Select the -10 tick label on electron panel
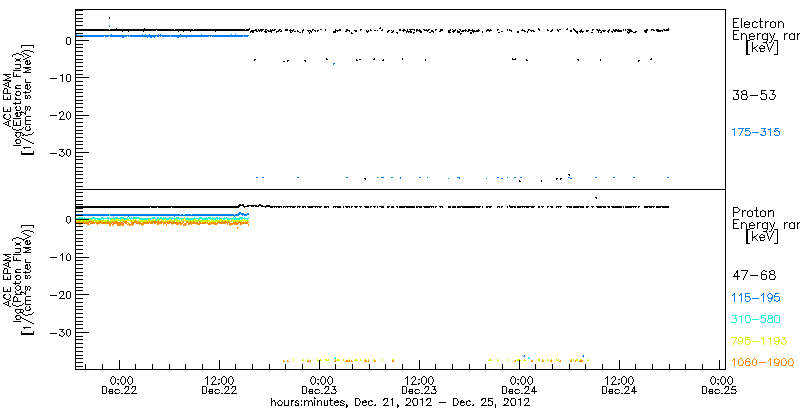 (62, 78)
